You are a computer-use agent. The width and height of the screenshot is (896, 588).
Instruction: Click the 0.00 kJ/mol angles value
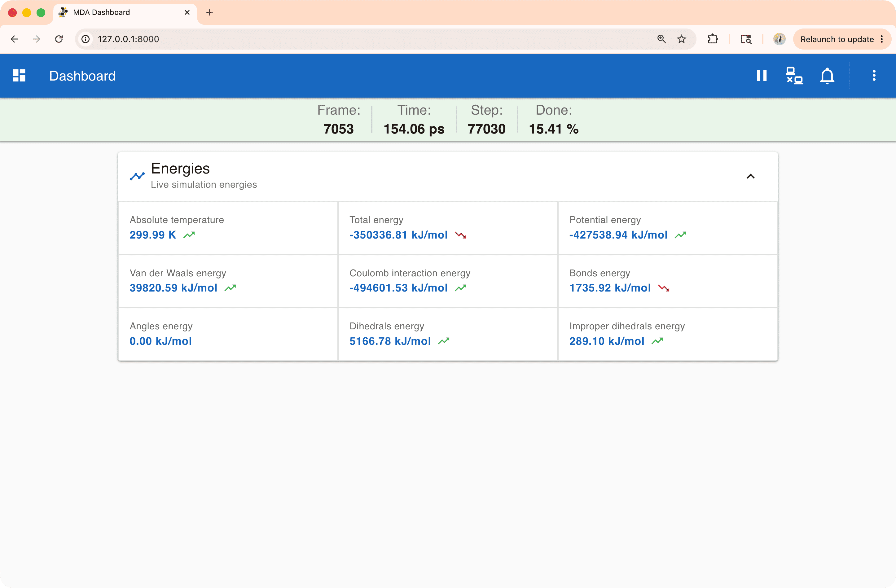tap(161, 341)
